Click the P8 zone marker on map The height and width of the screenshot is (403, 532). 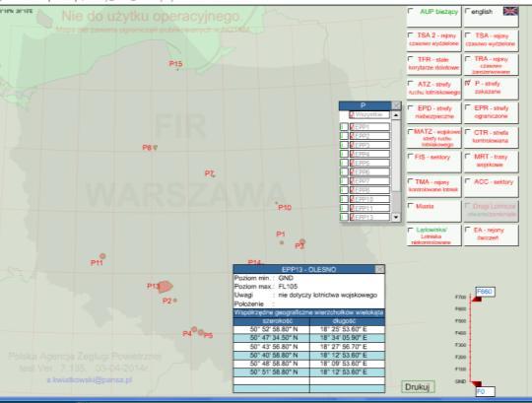click(155, 147)
